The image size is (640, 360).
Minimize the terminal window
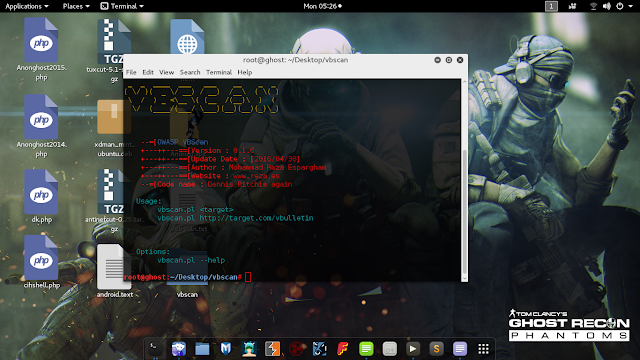point(437,60)
